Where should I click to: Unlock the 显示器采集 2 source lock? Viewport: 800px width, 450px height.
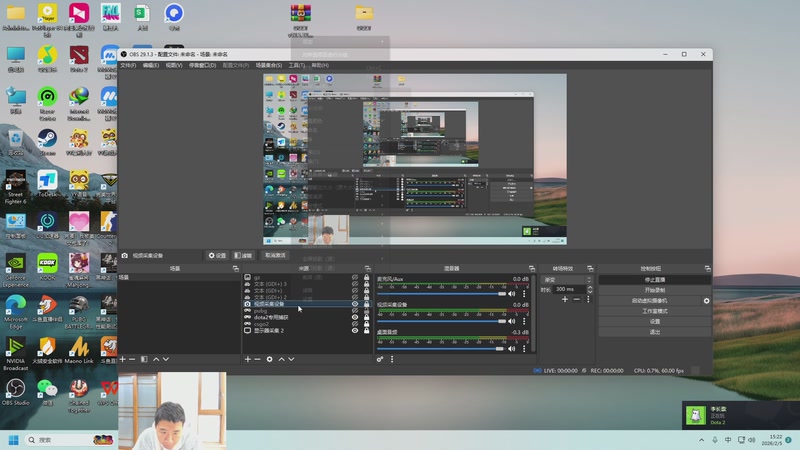coord(366,331)
